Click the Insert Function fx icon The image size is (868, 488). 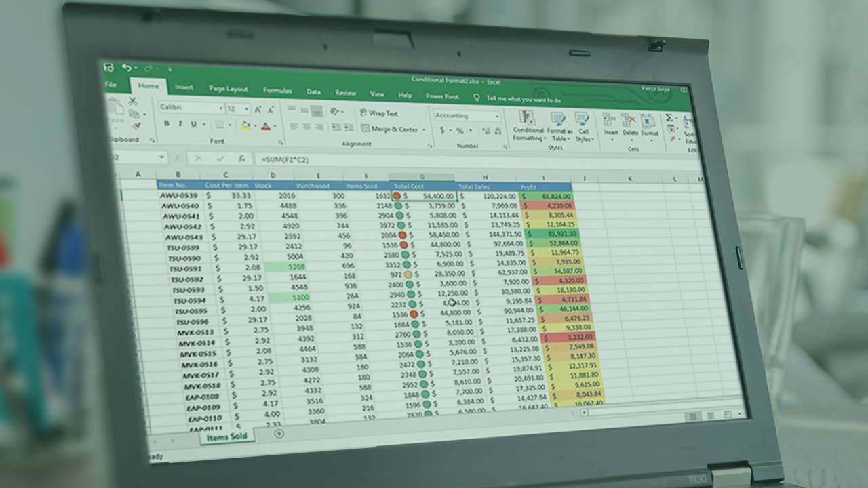[241, 159]
